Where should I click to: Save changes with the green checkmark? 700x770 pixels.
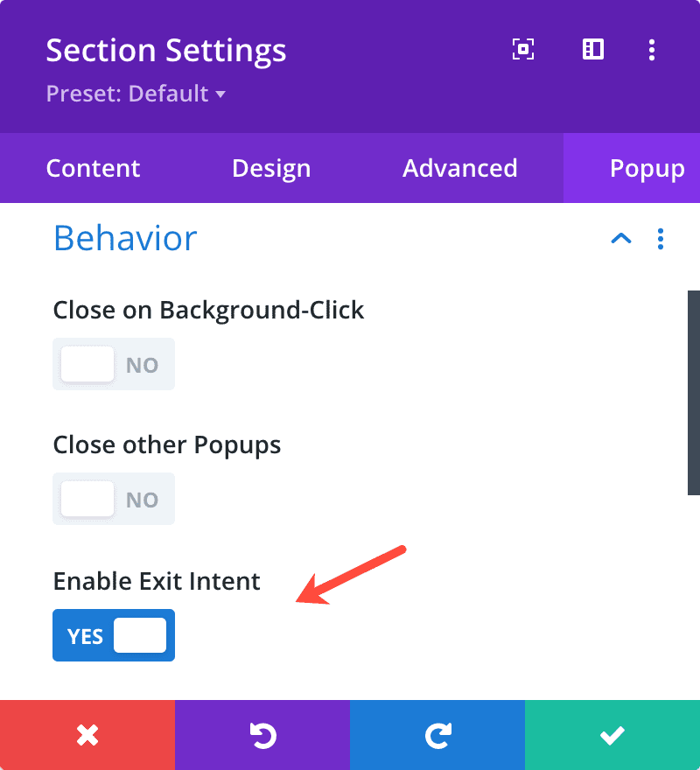pyautogui.click(x=612, y=735)
